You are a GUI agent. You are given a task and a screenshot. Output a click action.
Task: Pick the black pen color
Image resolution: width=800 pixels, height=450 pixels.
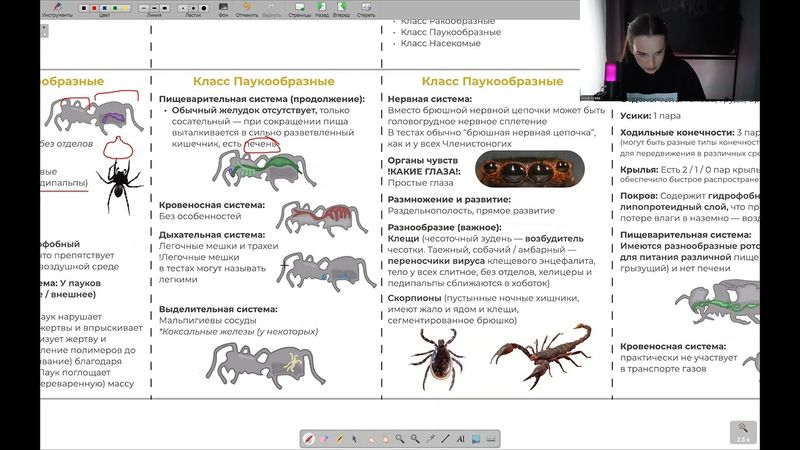84,8
